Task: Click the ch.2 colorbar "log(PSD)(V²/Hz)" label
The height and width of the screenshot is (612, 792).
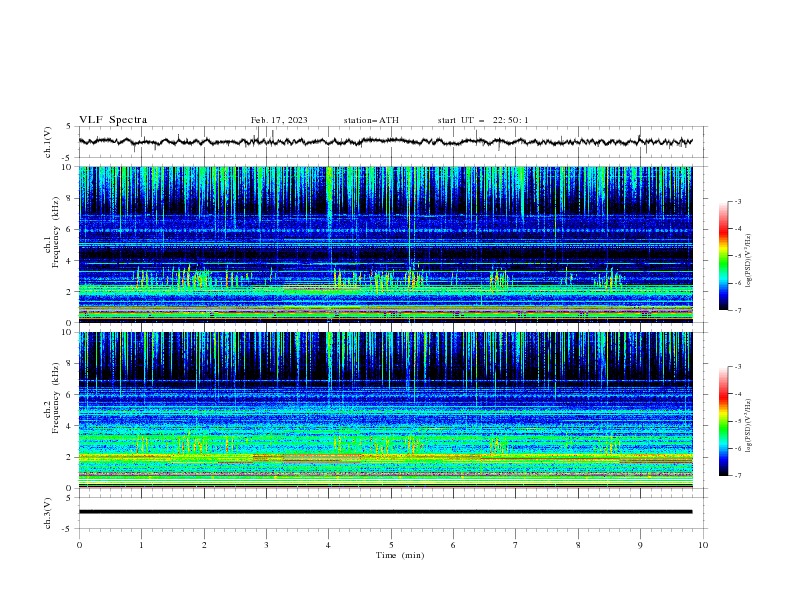Action: point(748,426)
